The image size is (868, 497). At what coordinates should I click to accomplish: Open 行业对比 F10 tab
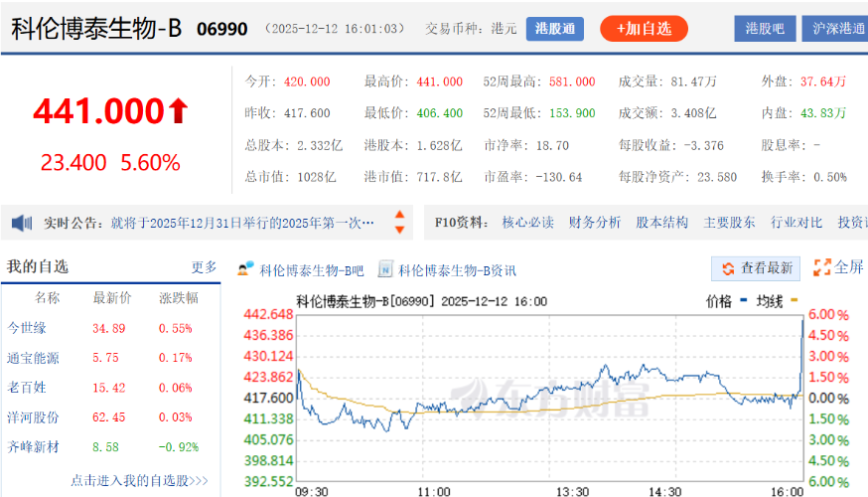click(x=796, y=223)
